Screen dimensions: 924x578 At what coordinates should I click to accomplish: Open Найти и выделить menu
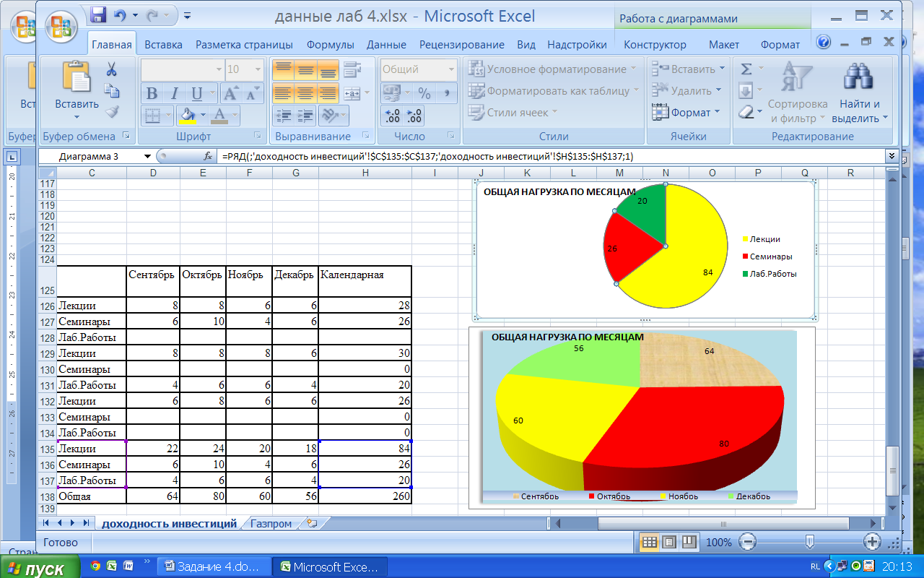(860, 93)
